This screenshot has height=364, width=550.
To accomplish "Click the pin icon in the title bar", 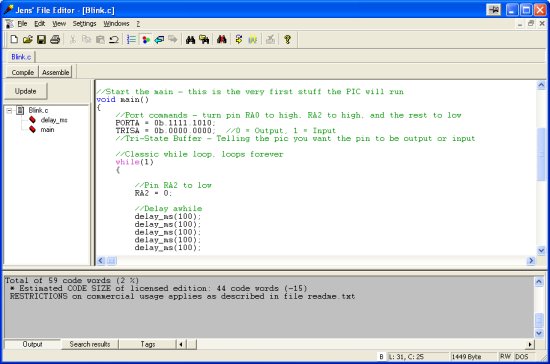I will tap(494, 10).
